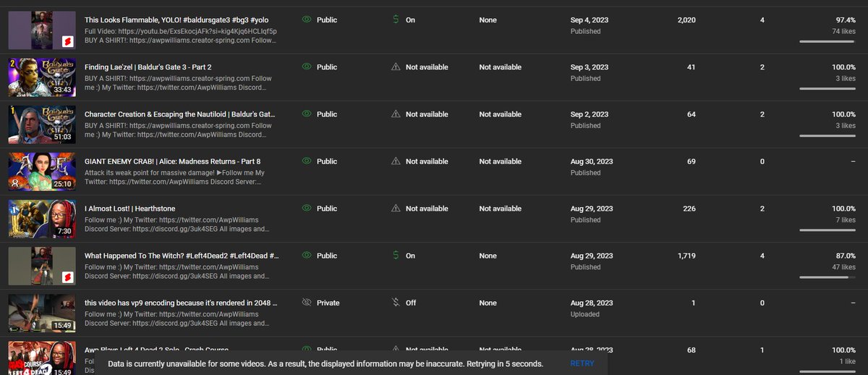Image resolution: width=868 pixels, height=375 pixels.
Task: Open the Finding Lae'zel video thumbnail
Action: click(42, 77)
